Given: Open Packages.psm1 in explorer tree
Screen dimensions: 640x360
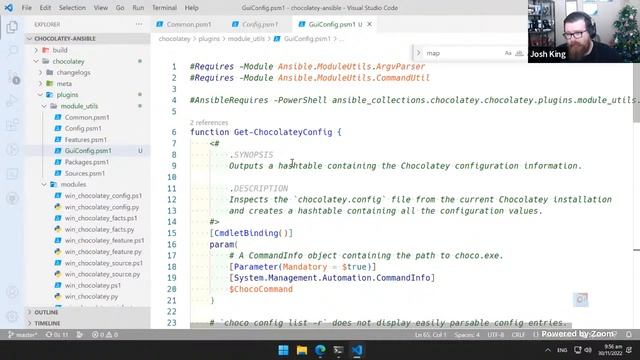Looking at the screenshot, I should point(87,162).
